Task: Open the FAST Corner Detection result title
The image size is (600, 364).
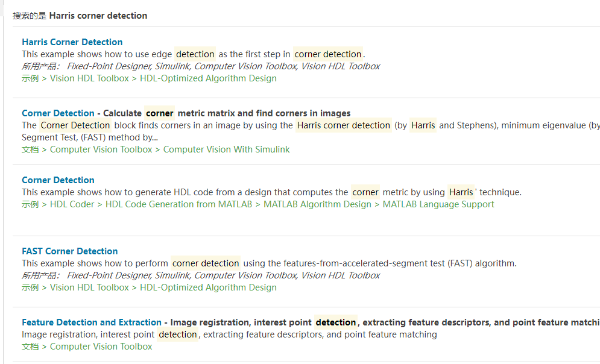Action: 69,251
